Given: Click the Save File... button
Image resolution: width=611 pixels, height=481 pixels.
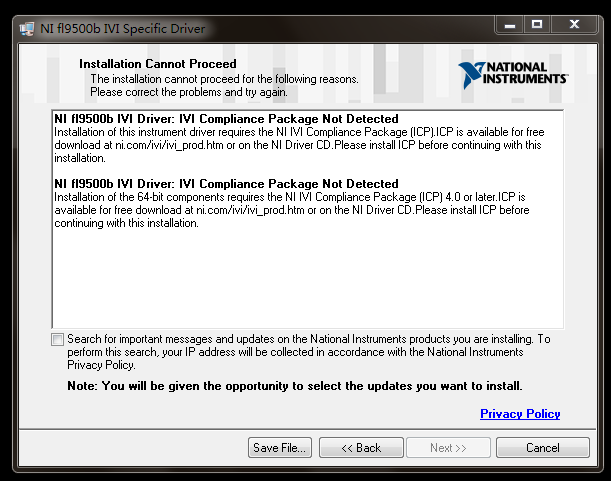Looking at the screenshot, I should pos(280,447).
